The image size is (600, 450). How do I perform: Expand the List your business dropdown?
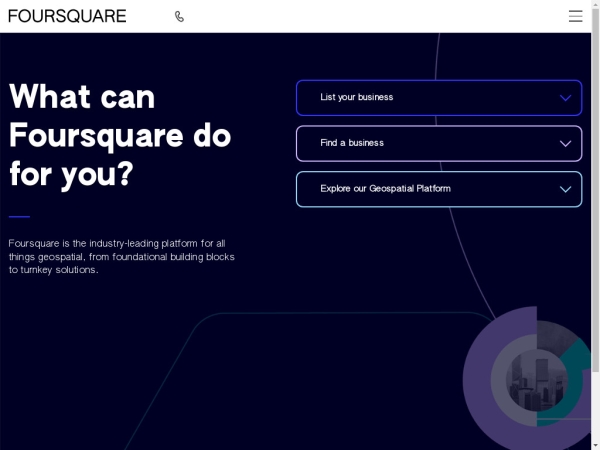click(x=439, y=98)
